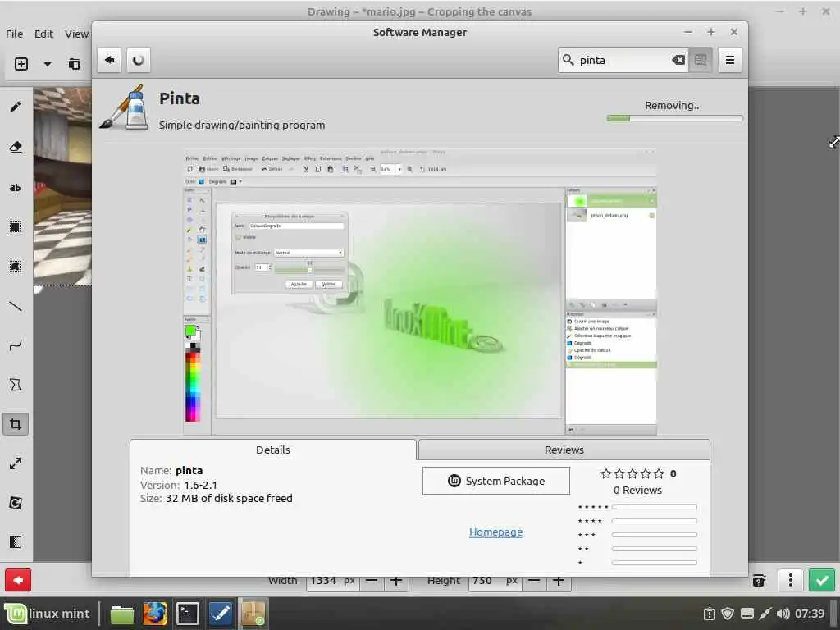The width and height of the screenshot is (840, 630).
Task: Open the Terminal from the taskbar
Action: tap(188, 614)
